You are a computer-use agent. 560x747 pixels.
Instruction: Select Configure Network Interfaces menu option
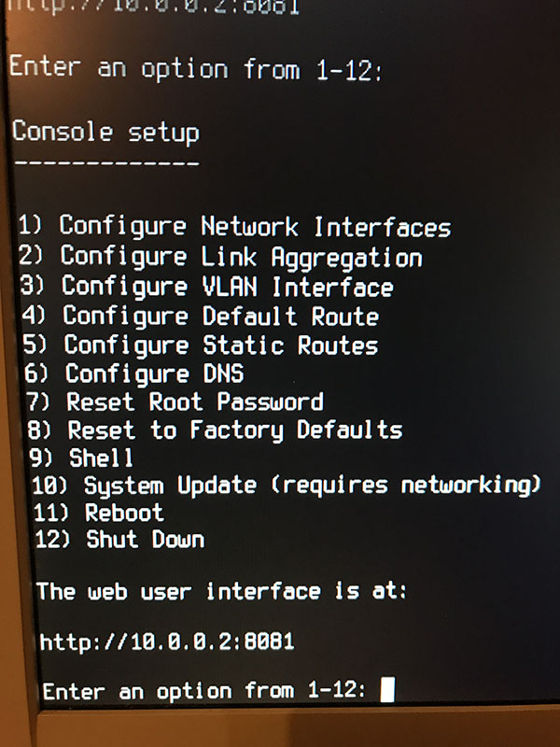pos(234,227)
